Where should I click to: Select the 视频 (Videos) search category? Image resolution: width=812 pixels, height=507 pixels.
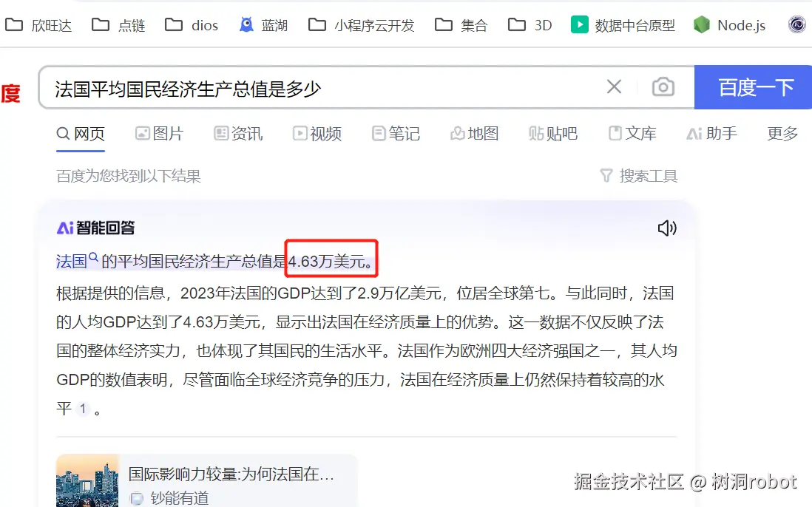coord(317,134)
